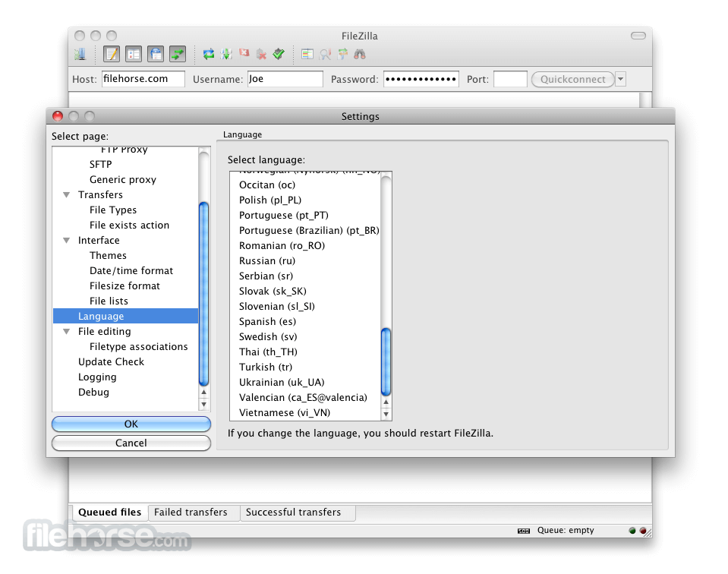Viewport: 728px width, 574px height.
Task: Click the disconnect from server icon
Action: [261, 55]
